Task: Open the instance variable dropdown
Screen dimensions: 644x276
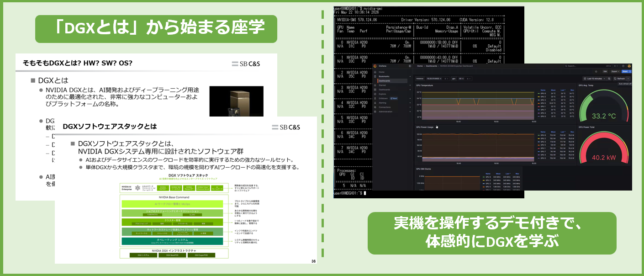Action: coord(448,79)
